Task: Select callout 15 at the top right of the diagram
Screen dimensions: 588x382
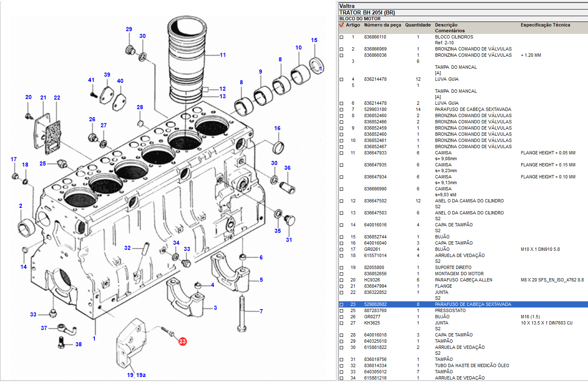Action: (314, 40)
